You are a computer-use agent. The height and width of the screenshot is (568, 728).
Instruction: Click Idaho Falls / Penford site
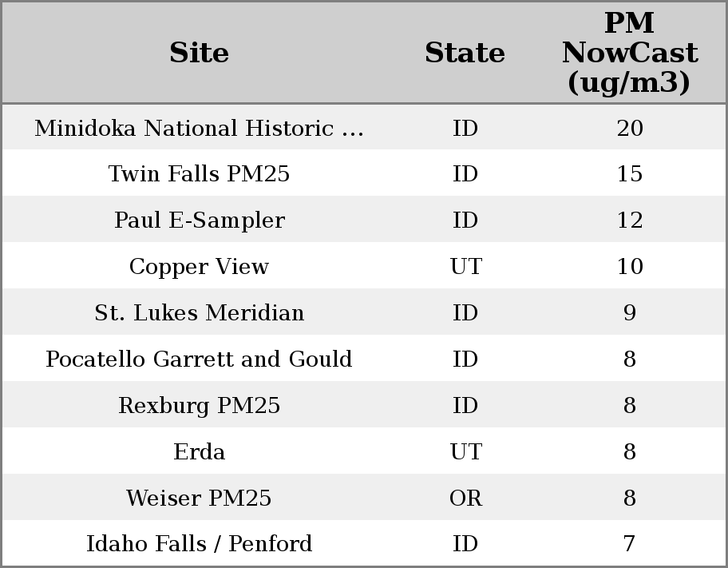[199, 544]
